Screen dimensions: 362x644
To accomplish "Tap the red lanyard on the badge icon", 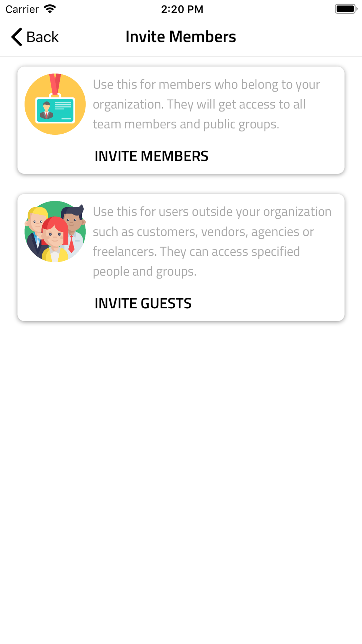I will [55, 85].
